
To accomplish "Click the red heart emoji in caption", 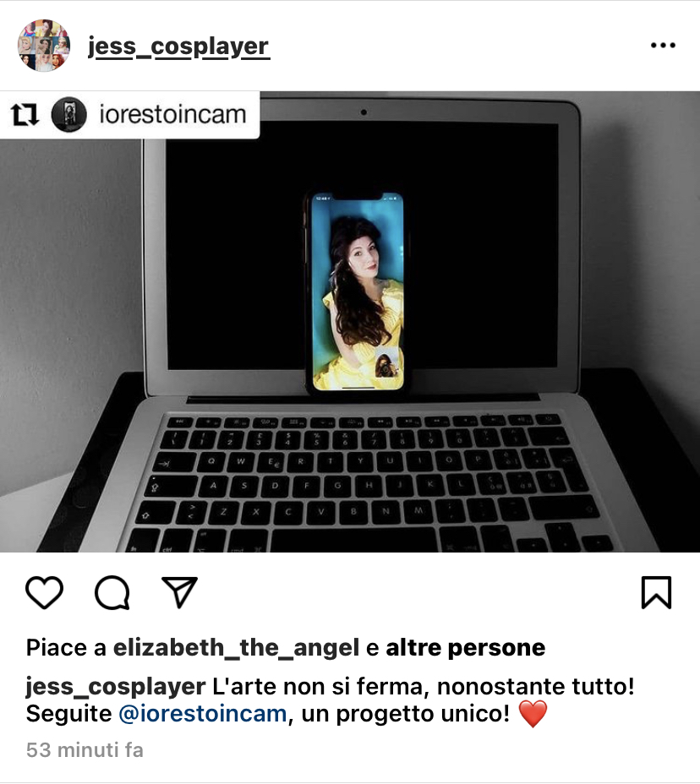I will [x=533, y=714].
